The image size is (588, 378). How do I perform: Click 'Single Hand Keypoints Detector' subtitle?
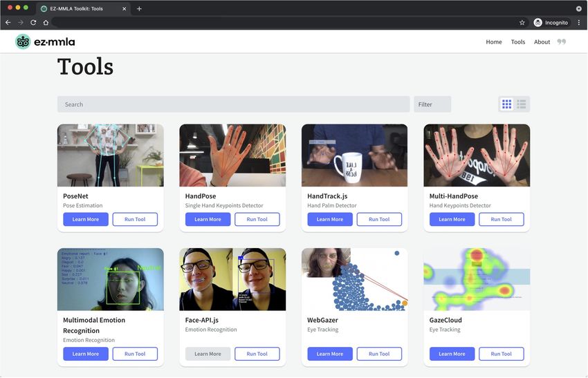224,205
